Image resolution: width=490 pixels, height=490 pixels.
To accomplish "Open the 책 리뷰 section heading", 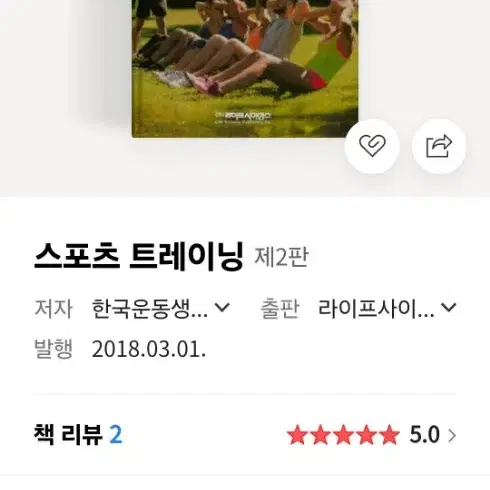I will coord(68,435).
